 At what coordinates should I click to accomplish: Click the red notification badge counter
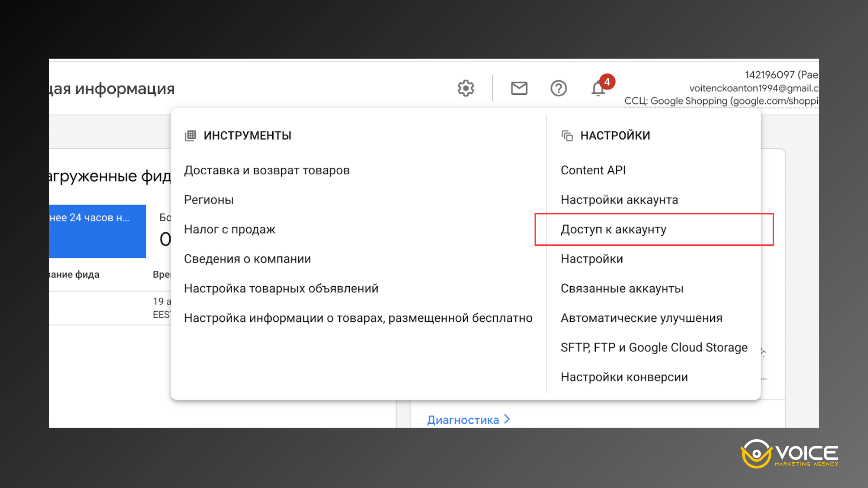607,82
